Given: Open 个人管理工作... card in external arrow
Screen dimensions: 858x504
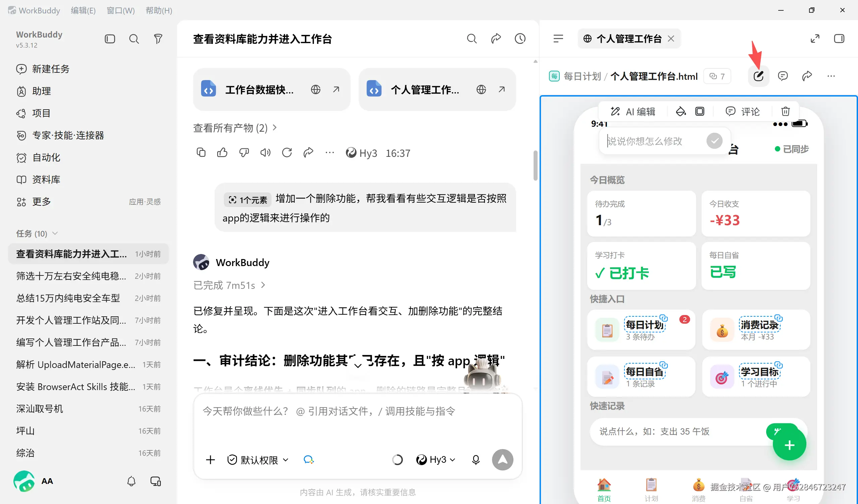Looking at the screenshot, I should pos(501,89).
